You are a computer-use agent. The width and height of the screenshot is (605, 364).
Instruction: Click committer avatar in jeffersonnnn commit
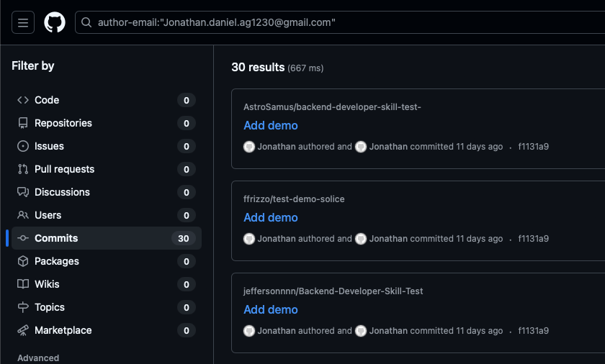point(361,331)
